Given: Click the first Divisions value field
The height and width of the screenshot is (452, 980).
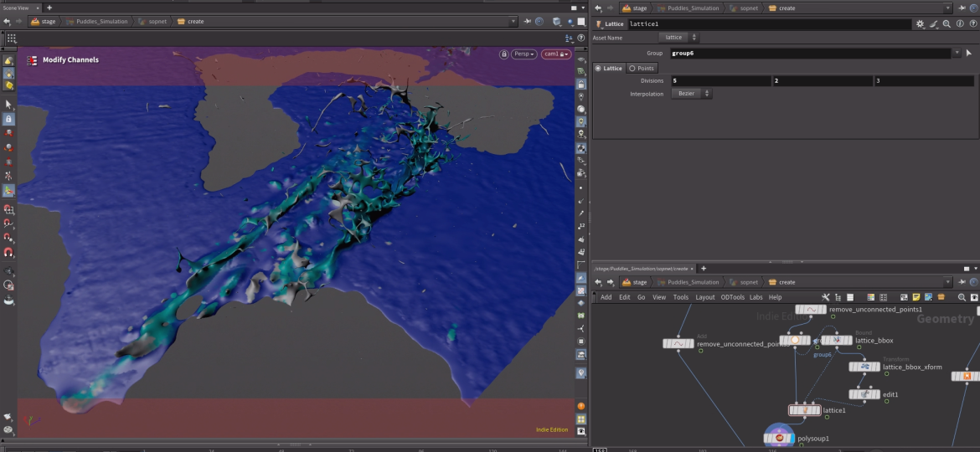Looking at the screenshot, I should [720, 81].
